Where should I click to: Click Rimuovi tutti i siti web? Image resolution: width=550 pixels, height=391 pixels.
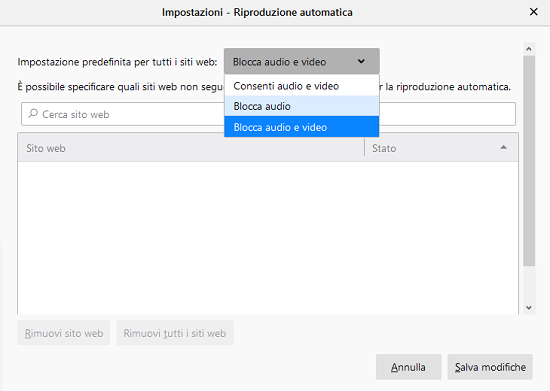tap(175, 333)
